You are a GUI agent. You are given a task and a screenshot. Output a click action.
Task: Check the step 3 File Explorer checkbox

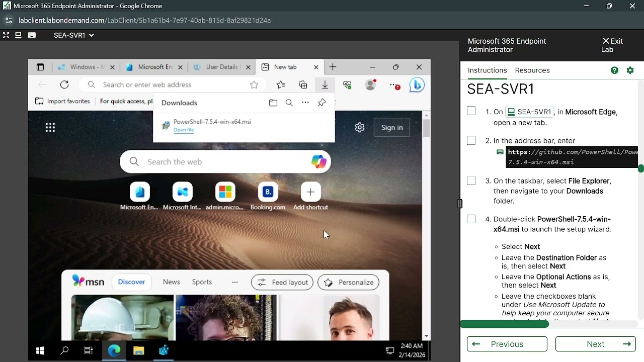[x=471, y=180]
